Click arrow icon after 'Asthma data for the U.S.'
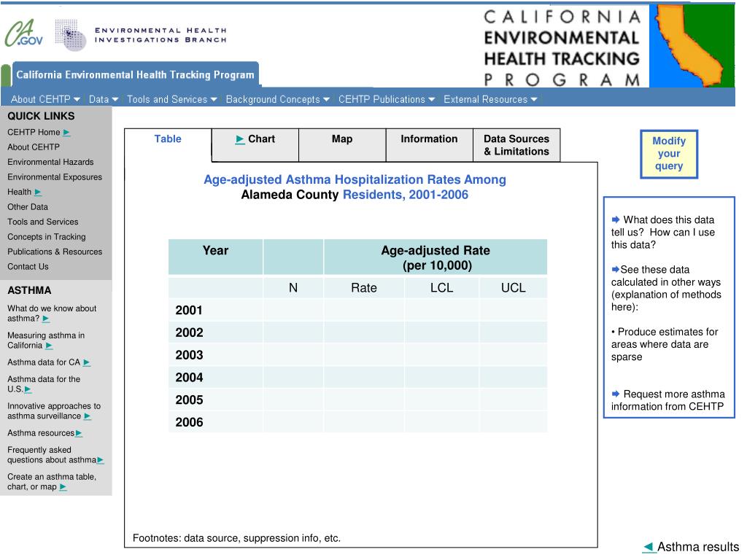747x560 pixels. (x=28, y=389)
